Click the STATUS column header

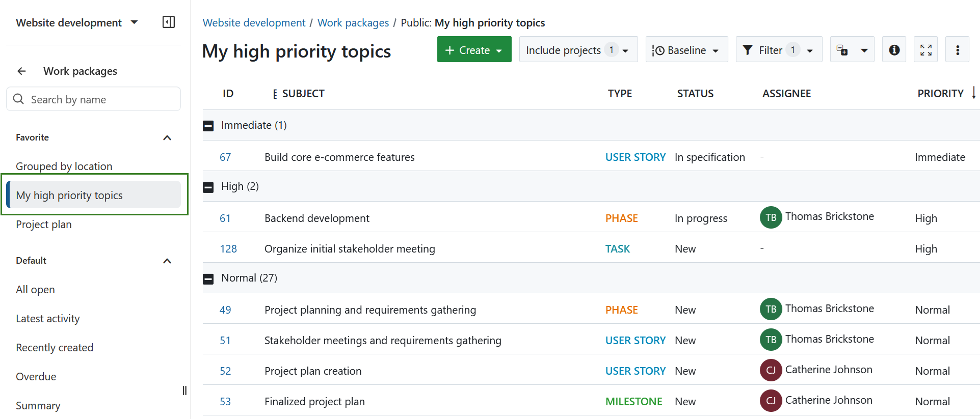695,94
